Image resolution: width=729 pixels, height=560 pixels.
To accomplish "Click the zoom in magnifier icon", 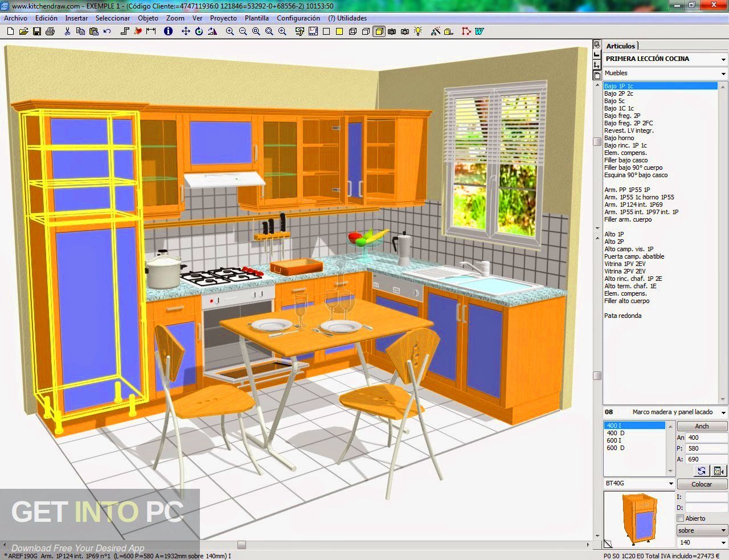I will [230, 31].
